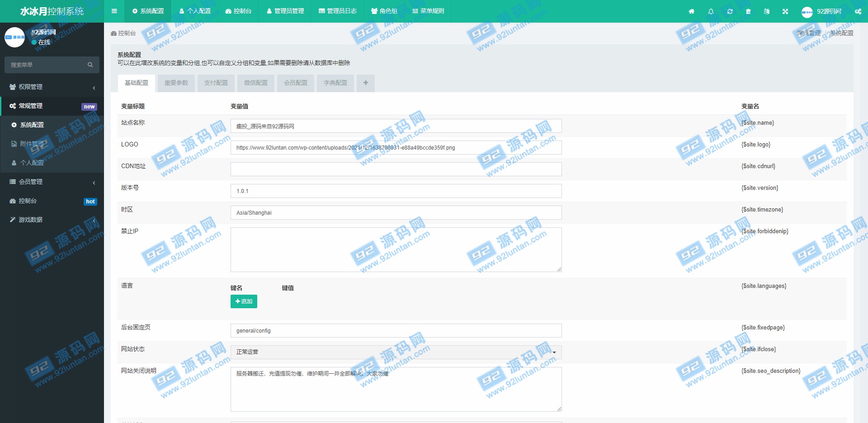The image size is (868, 423).
Task: Click the user avatar in top bar
Action: pyautogui.click(x=807, y=12)
